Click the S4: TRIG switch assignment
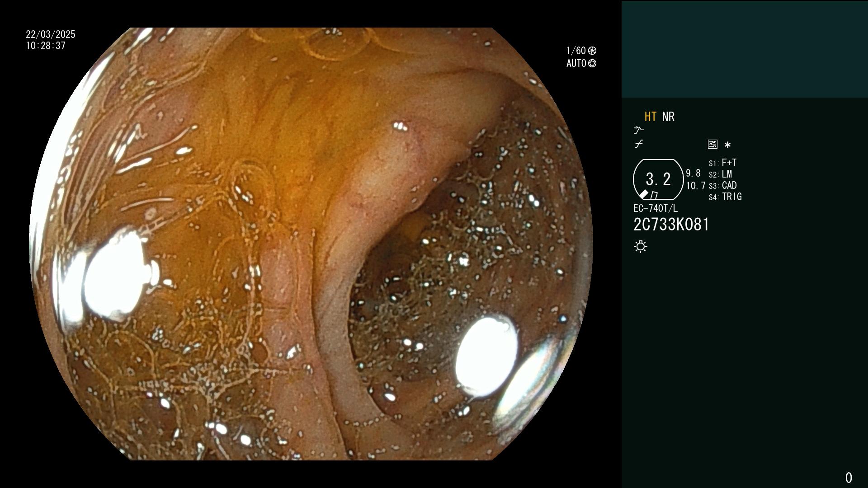This screenshot has width=868, height=488. coord(726,197)
